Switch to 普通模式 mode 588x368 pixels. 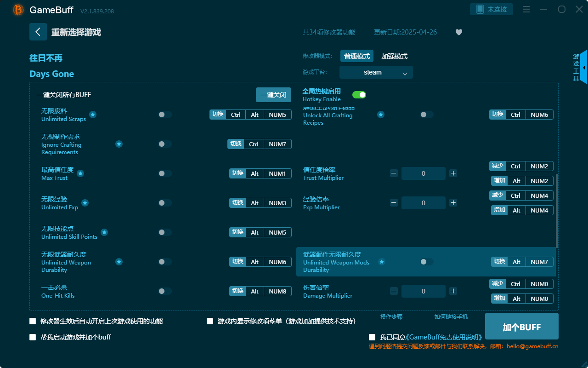tap(357, 56)
